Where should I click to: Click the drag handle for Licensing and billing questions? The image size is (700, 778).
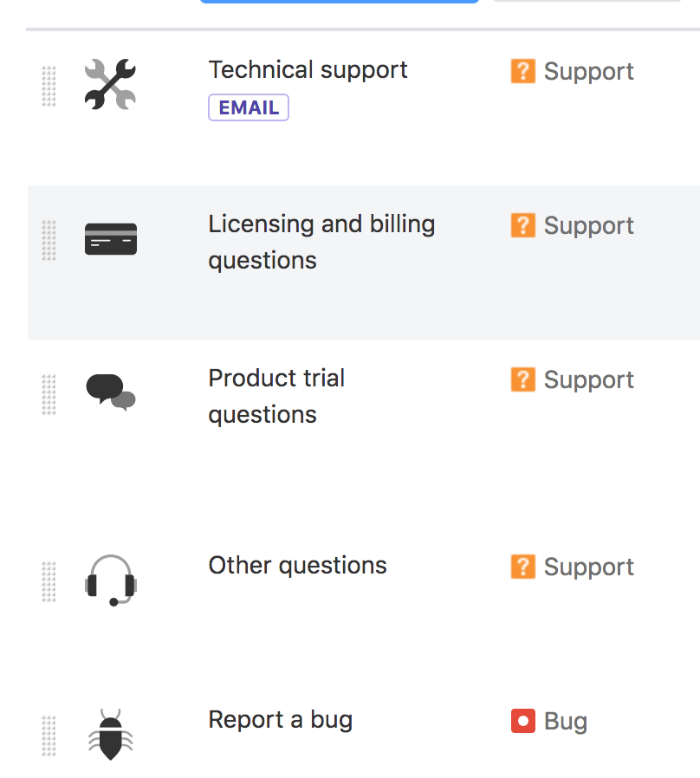[x=49, y=240]
